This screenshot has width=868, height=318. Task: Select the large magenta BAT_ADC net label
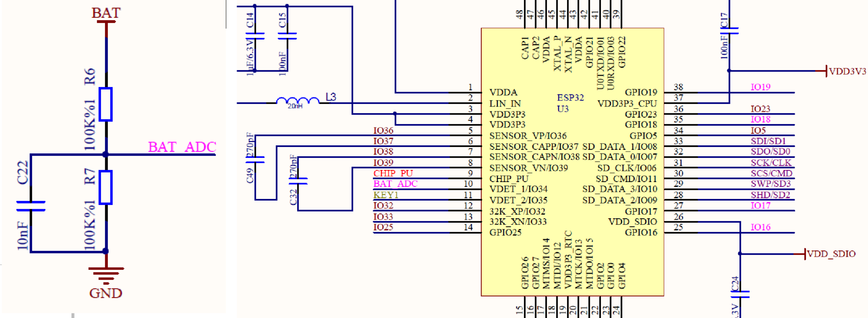[182, 147]
